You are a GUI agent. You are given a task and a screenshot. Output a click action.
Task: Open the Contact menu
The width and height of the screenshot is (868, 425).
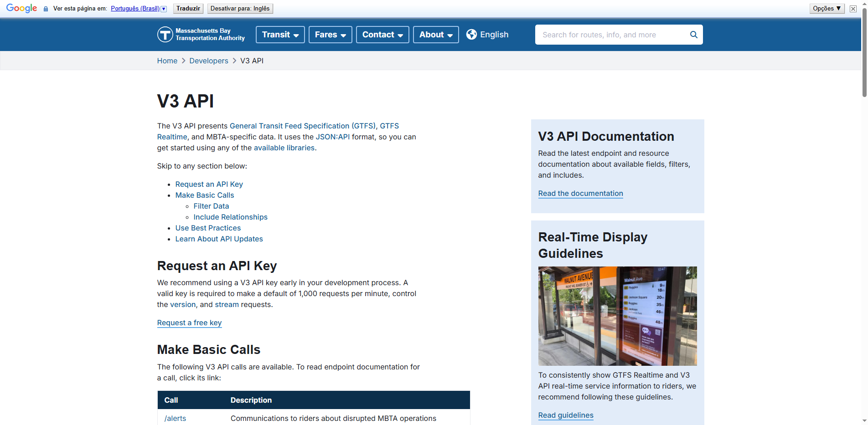pyautogui.click(x=382, y=35)
